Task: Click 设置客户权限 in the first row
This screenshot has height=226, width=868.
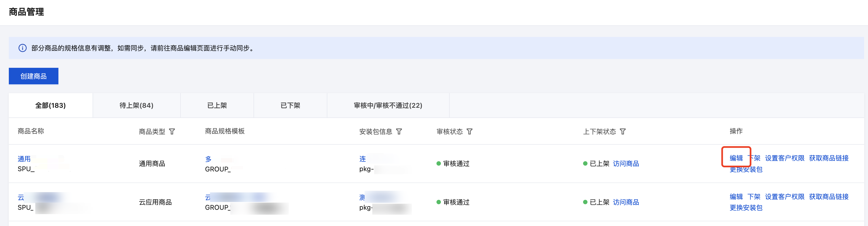Action: tap(785, 158)
